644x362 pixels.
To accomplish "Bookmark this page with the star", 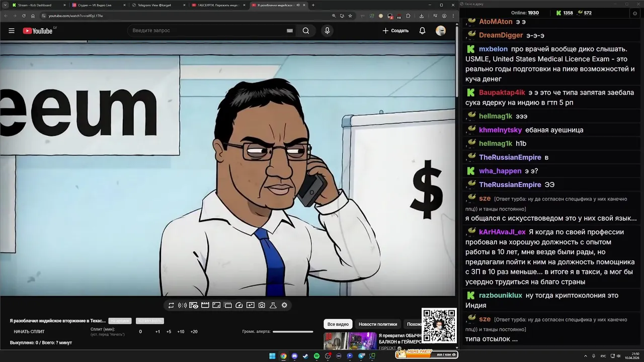I will pyautogui.click(x=350, y=16).
